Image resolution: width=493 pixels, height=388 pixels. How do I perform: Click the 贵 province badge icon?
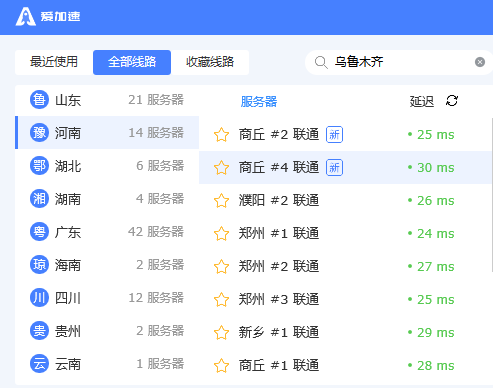(39, 331)
